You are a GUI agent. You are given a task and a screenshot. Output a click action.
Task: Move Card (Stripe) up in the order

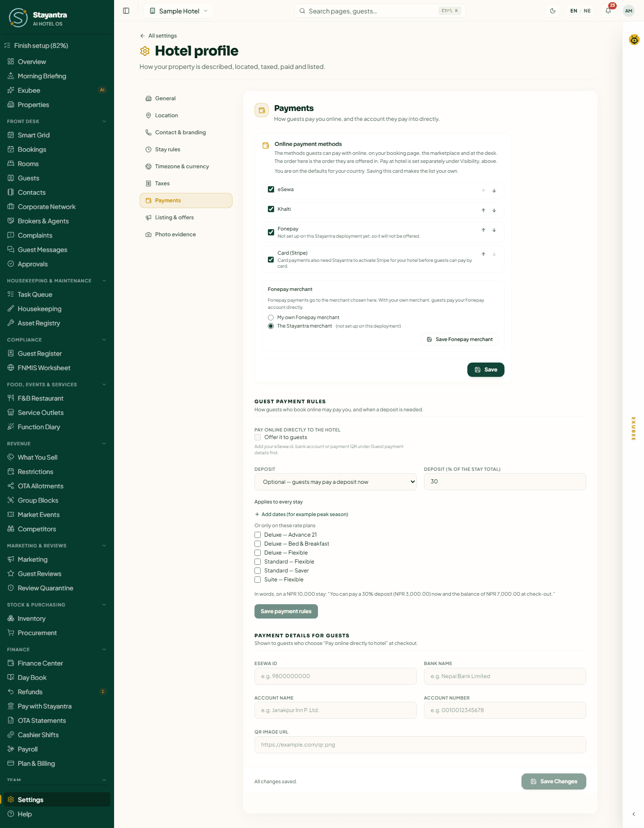pyautogui.click(x=483, y=254)
